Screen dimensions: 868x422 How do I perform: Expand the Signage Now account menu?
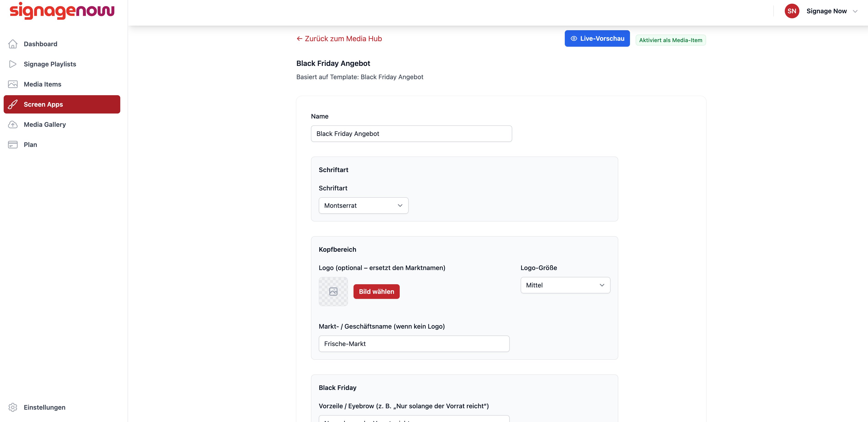[821, 11]
